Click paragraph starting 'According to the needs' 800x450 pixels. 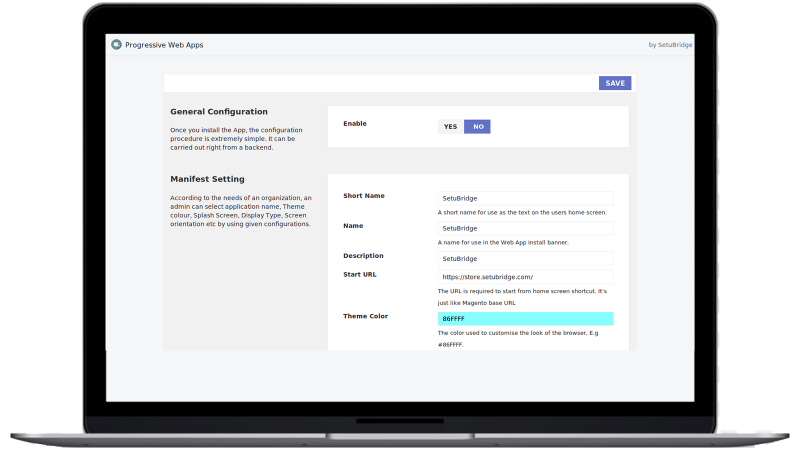pyautogui.click(x=241, y=211)
